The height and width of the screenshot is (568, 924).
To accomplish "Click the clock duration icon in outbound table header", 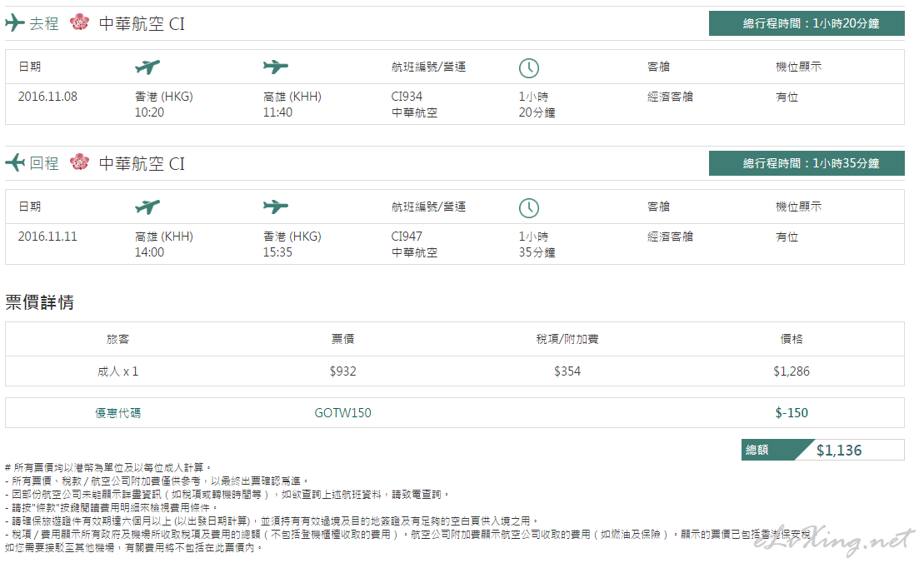I will (529, 67).
